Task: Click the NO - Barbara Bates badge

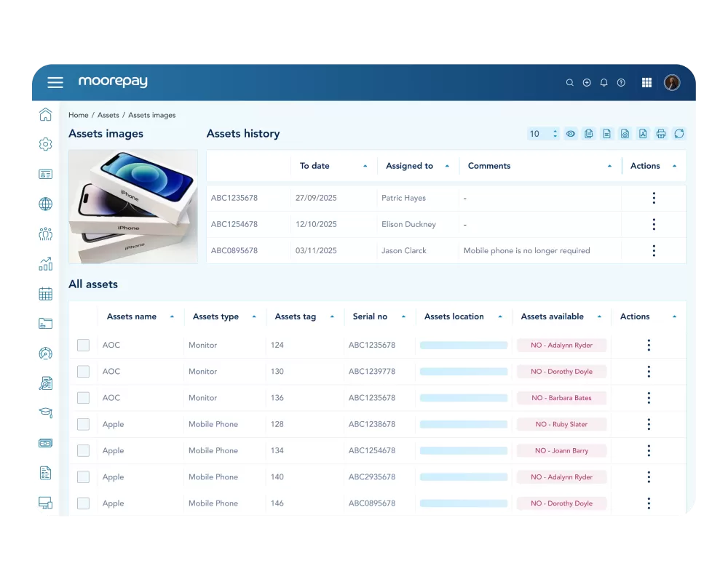Action: pos(561,398)
